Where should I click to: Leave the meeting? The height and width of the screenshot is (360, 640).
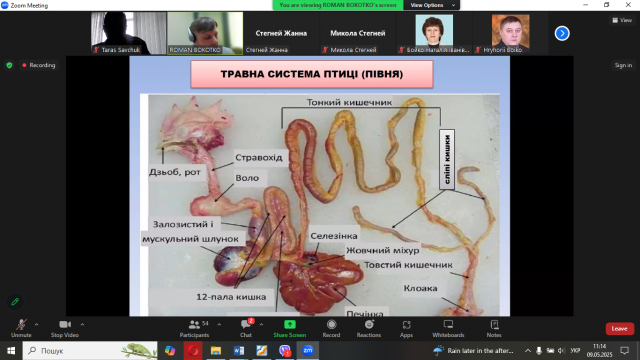coord(619,329)
